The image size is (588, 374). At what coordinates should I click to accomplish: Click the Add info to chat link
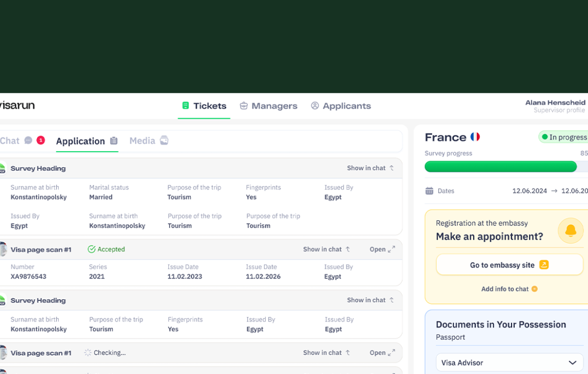[509, 289]
